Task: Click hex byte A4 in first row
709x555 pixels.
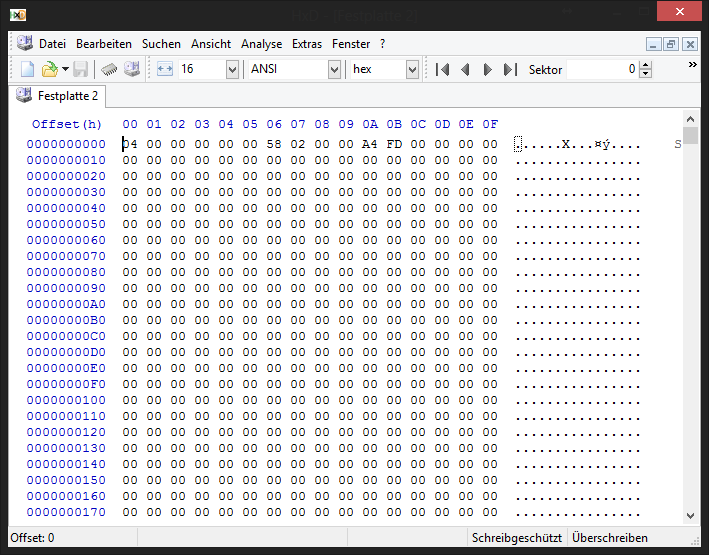Action: pyautogui.click(x=370, y=144)
